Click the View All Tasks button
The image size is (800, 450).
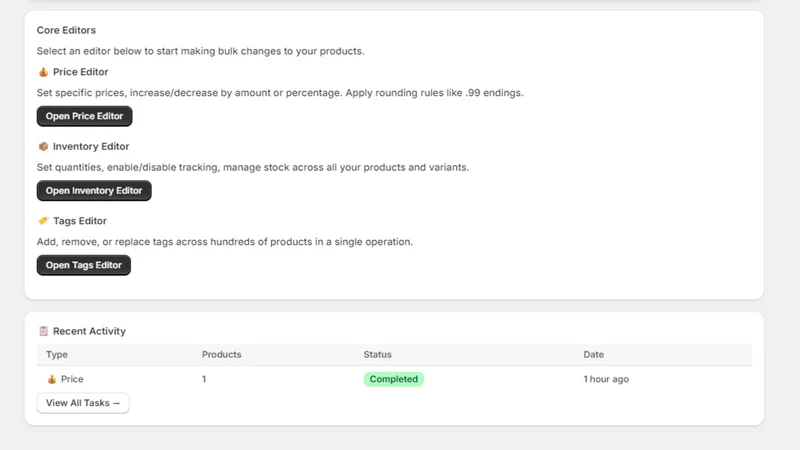pyautogui.click(x=83, y=403)
